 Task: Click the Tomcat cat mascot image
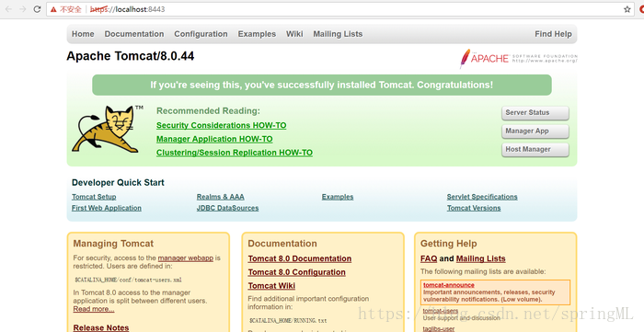108,129
